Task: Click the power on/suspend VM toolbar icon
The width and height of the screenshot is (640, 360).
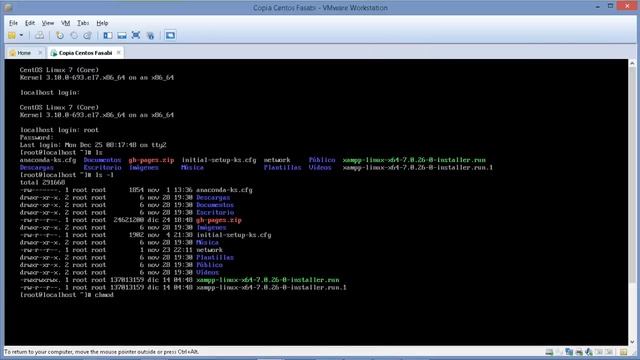Action: [12, 36]
